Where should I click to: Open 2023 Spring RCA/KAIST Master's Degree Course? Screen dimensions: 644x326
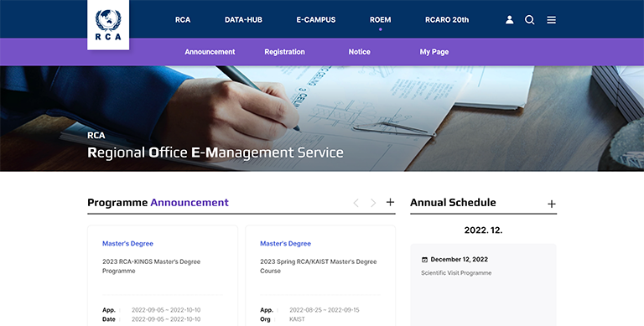pyautogui.click(x=319, y=266)
